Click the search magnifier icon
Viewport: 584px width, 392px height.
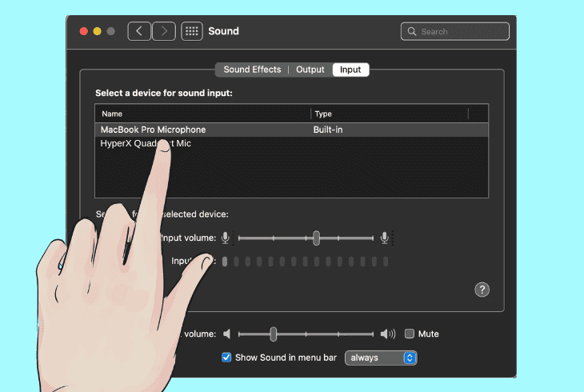coord(411,31)
